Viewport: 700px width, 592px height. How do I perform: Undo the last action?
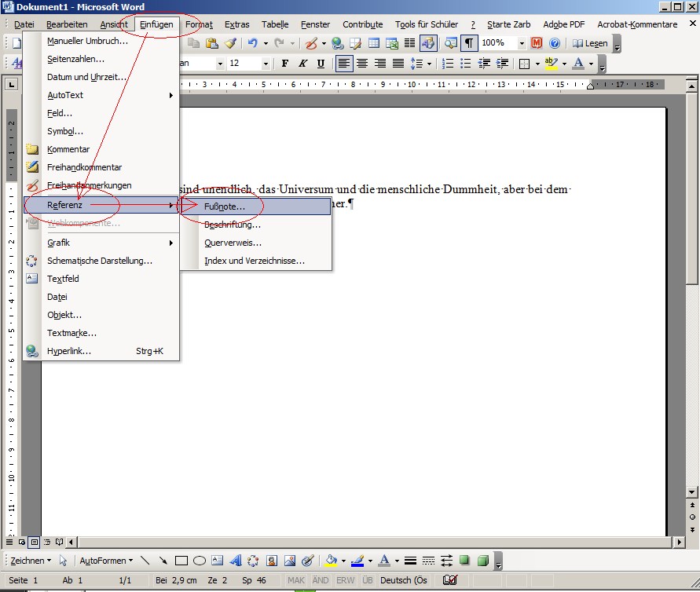tap(253, 43)
